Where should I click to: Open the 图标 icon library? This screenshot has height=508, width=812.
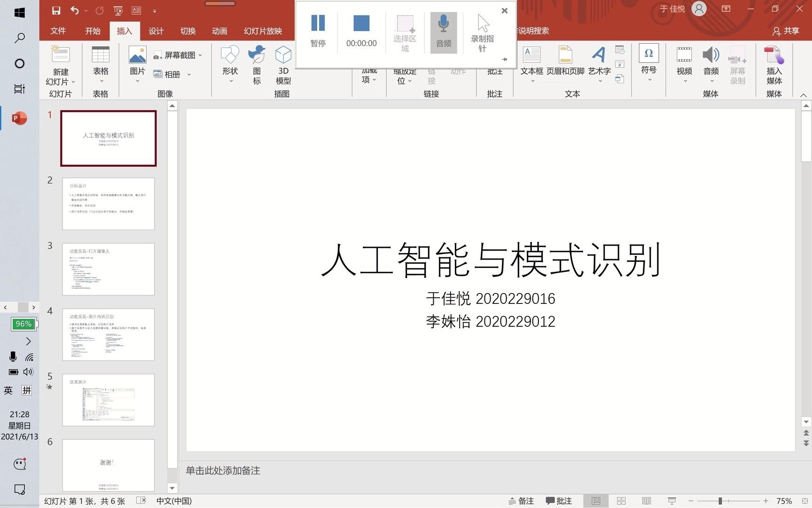click(x=257, y=65)
